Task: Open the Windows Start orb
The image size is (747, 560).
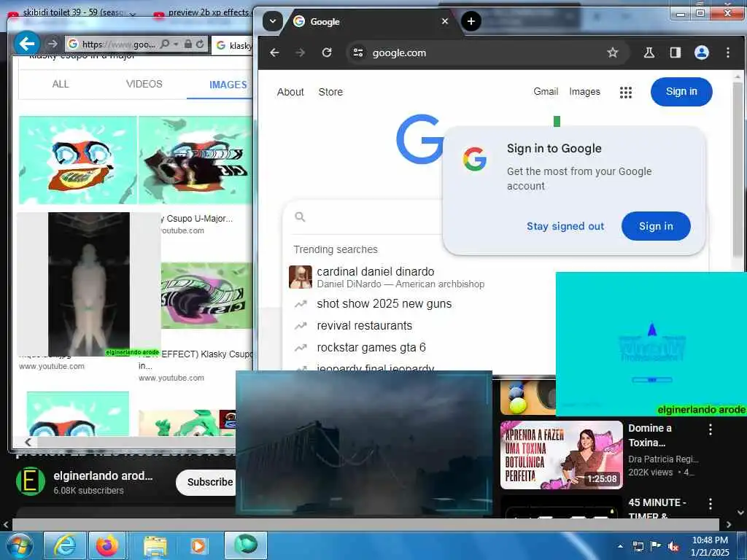Action: point(20,545)
